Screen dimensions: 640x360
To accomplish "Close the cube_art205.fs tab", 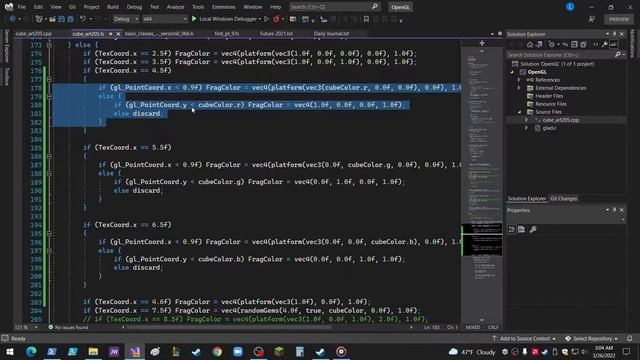I will coord(118,34).
